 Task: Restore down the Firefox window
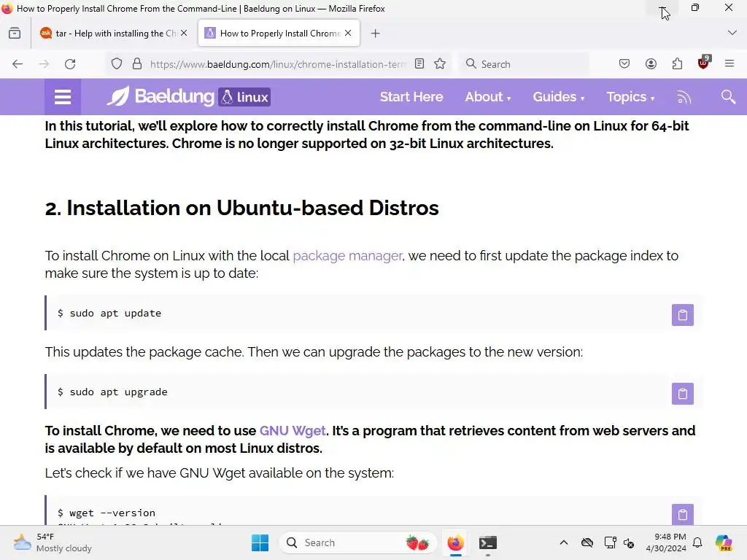coord(695,7)
